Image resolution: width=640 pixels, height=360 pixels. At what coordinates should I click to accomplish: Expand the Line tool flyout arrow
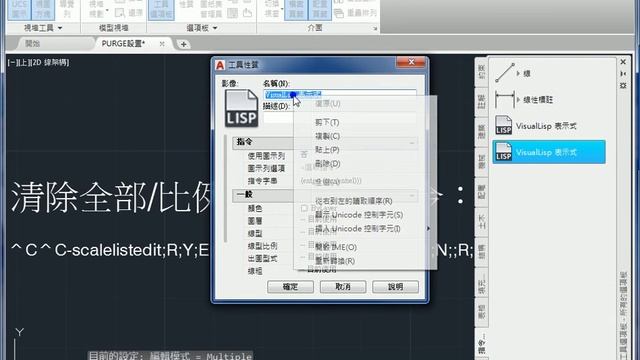point(518,73)
